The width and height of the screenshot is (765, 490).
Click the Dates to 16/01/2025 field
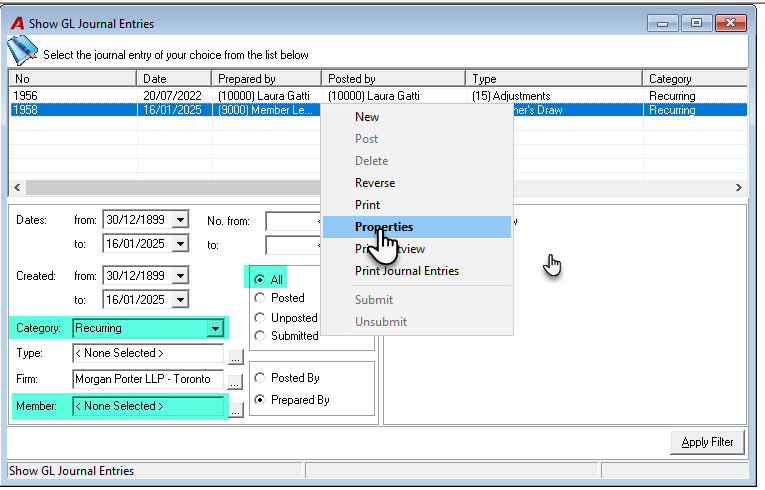(x=138, y=244)
